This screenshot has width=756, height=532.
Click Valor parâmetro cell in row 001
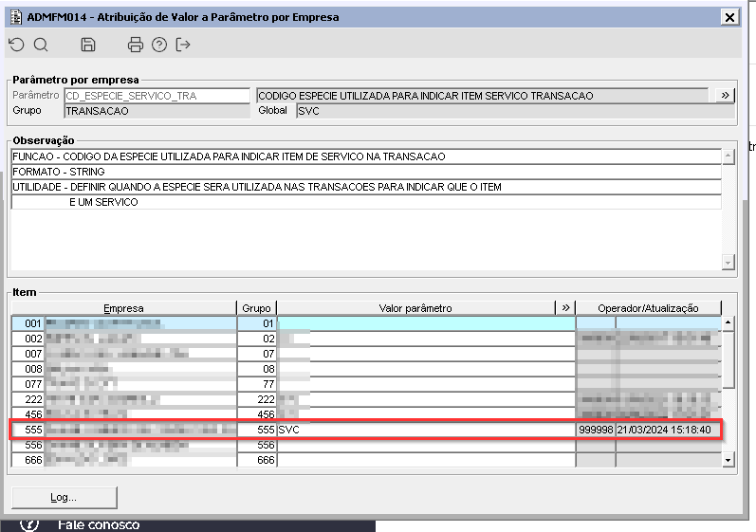tap(426, 323)
